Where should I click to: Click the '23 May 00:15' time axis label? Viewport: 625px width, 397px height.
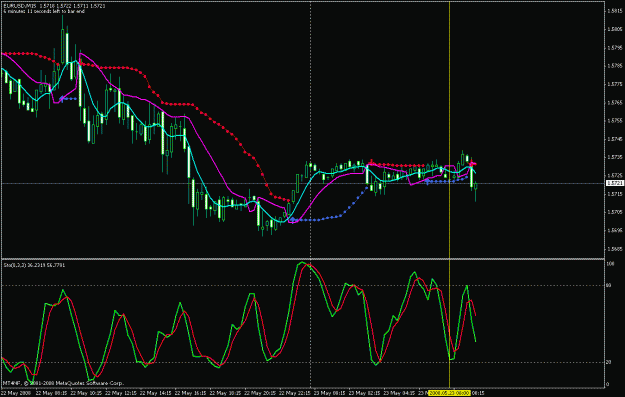(331, 393)
